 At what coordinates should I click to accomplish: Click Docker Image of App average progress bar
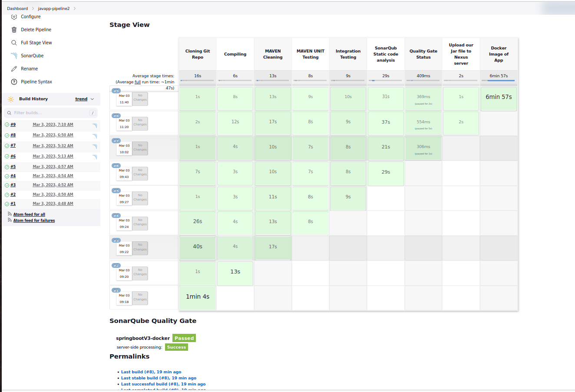click(x=499, y=80)
